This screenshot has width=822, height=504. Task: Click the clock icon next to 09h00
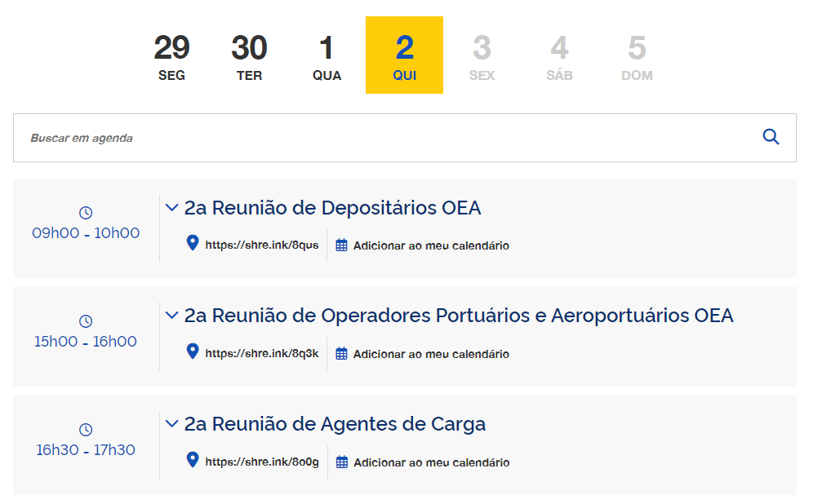[86, 211]
